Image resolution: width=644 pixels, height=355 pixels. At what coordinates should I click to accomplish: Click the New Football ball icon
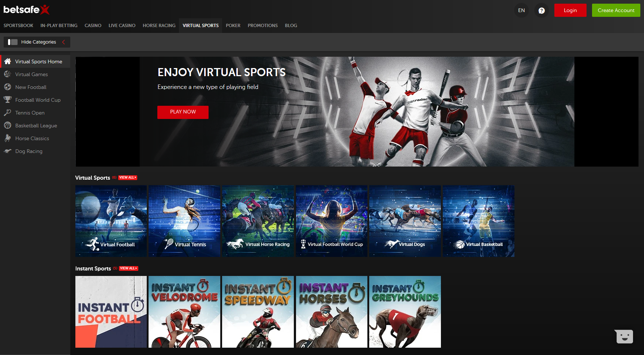8,87
